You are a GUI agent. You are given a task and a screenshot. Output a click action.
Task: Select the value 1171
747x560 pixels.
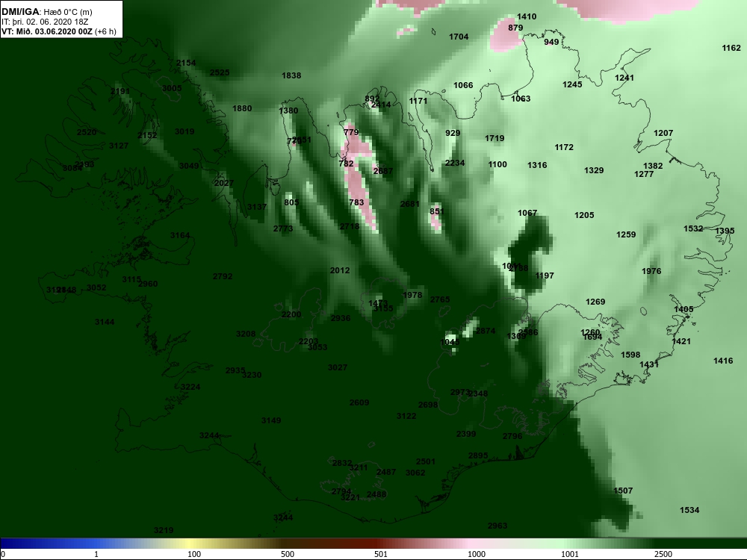pos(418,101)
